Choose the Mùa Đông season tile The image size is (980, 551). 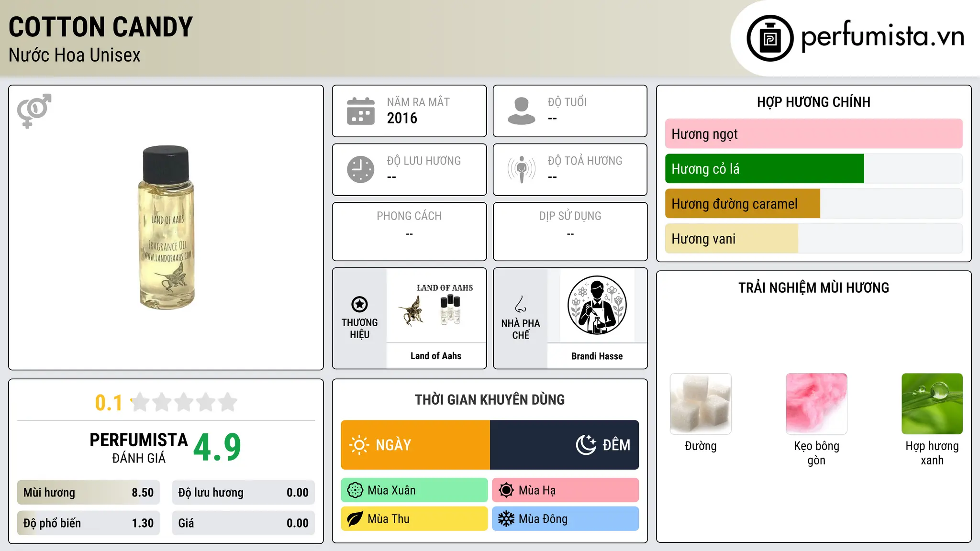pos(566,519)
